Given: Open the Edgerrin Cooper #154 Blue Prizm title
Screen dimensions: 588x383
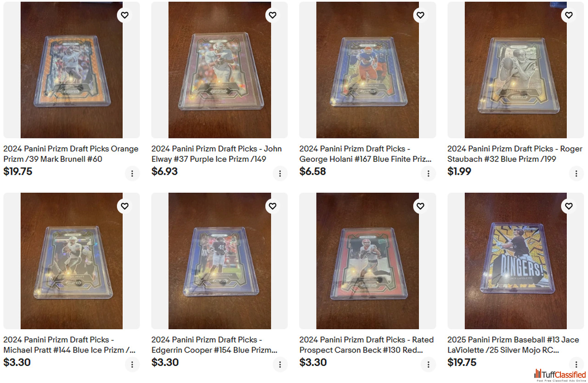Looking at the screenshot, I should [x=215, y=345].
